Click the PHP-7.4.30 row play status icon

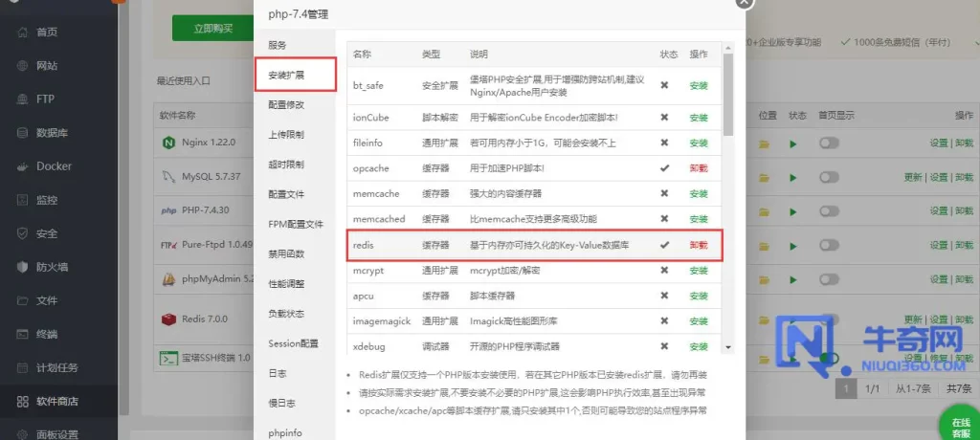(793, 212)
